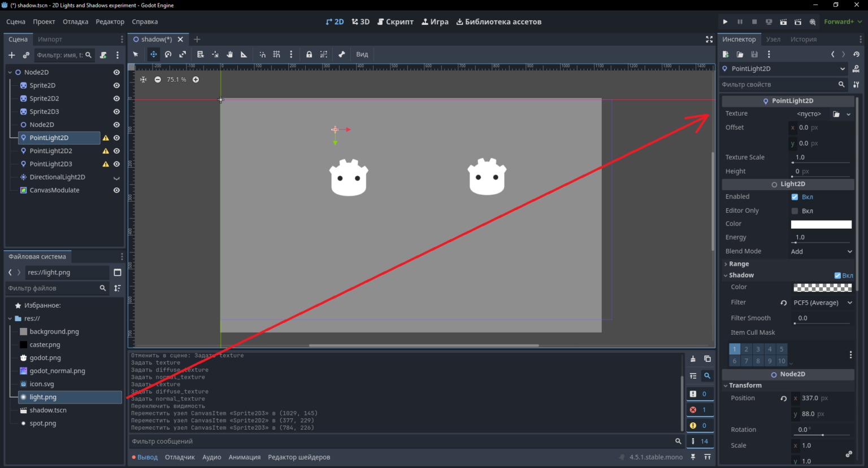Click the instantiate scene link icon
Image resolution: width=868 pixels, height=468 pixels.
click(26, 55)
